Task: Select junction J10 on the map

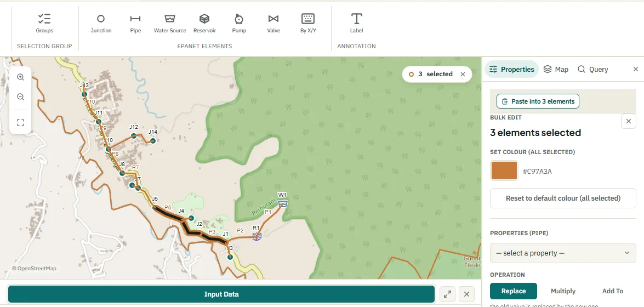Action: point(109,149)
